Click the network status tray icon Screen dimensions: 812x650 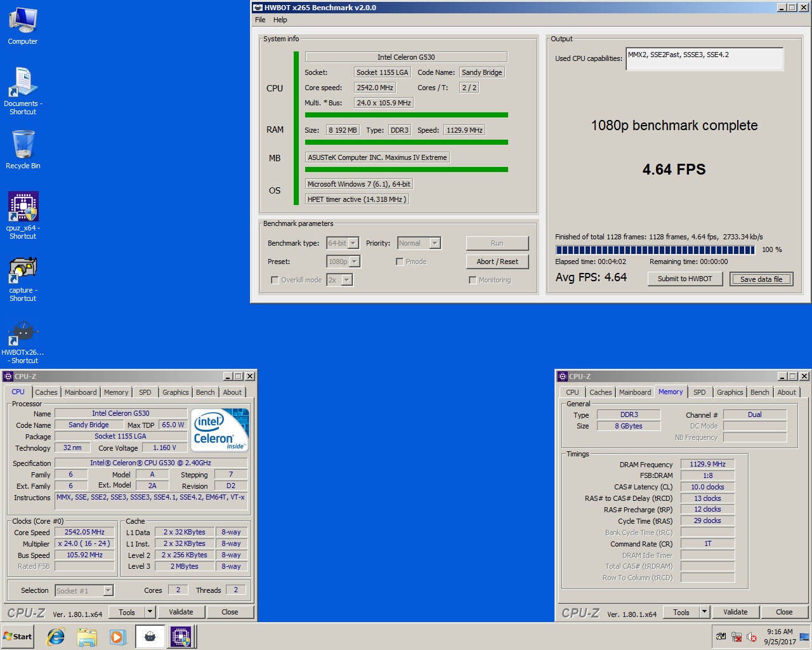737,637
